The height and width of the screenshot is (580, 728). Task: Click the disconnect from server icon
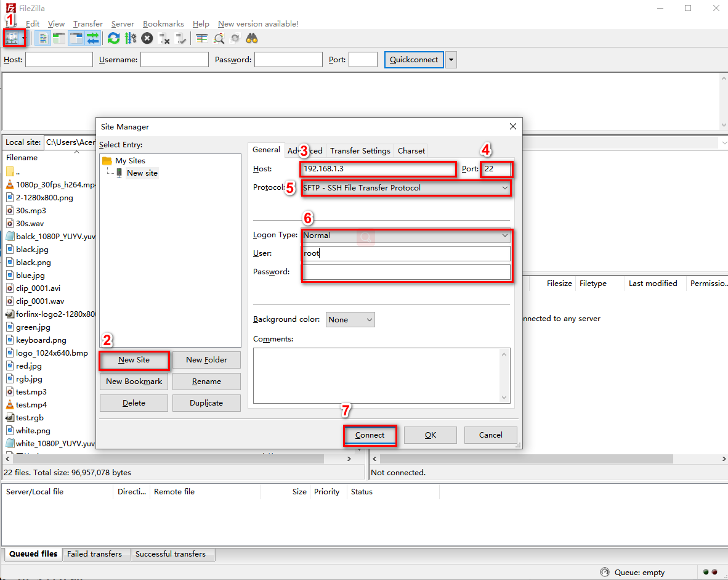[164, 38]
